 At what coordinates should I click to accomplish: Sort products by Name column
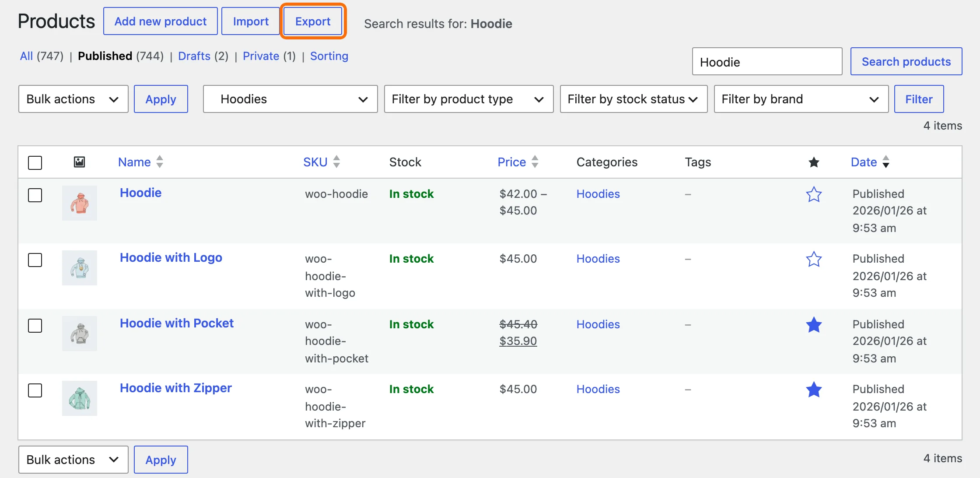pyautogui.click(x=140, y=162)
